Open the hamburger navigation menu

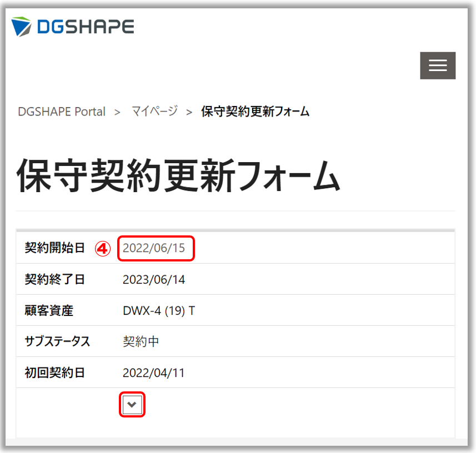[x=438, y=66]
